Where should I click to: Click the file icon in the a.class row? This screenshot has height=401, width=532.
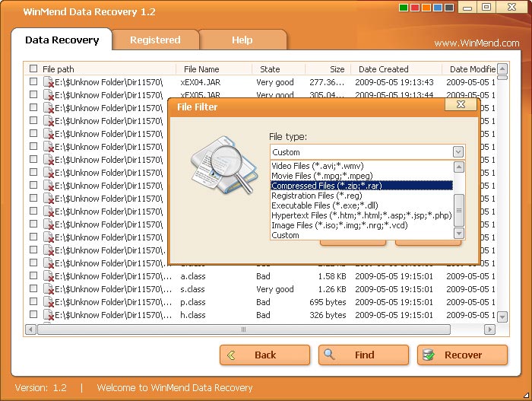pyautogui.click(x=48, y=276)
